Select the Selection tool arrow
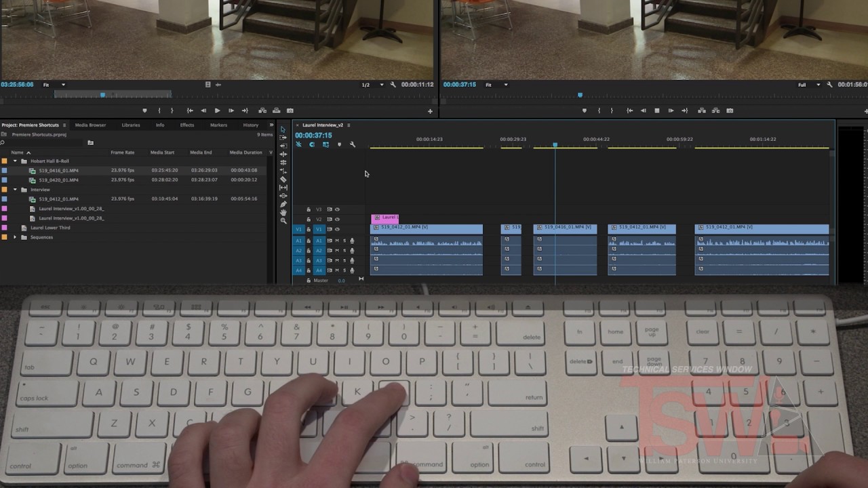 (x=283, y=129)
